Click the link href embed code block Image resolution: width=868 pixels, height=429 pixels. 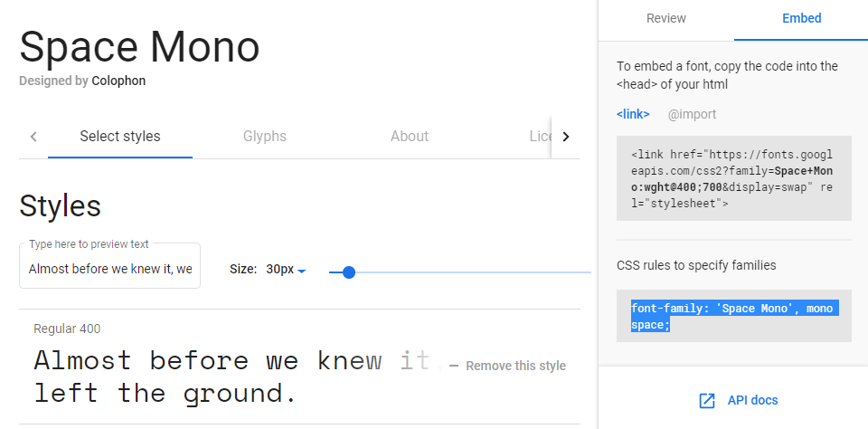733,178
